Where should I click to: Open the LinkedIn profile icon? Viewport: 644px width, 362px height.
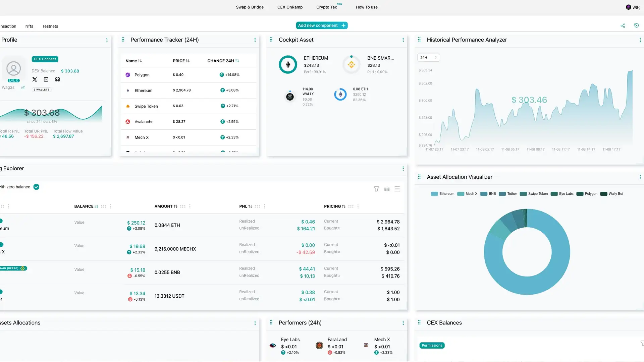click(x=46, y=79)
